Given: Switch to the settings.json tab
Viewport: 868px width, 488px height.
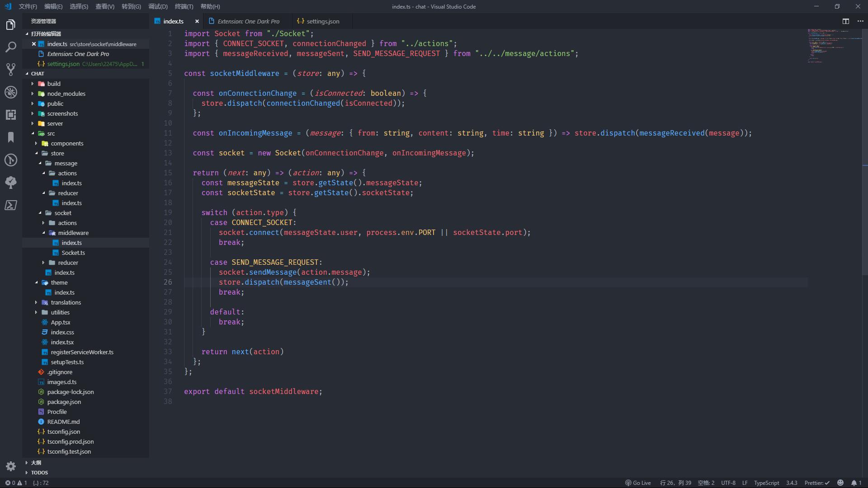Looking at the screenshot, I should tap(322, 21).
